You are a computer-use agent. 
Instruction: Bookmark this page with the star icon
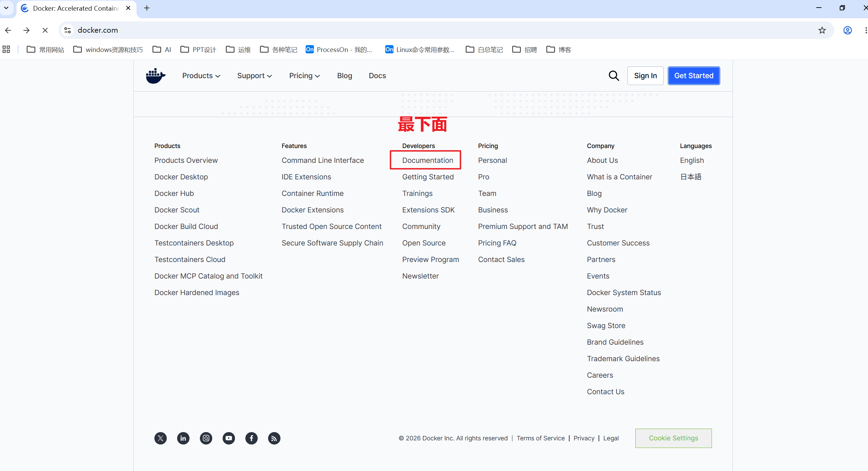tap(822, 30)
